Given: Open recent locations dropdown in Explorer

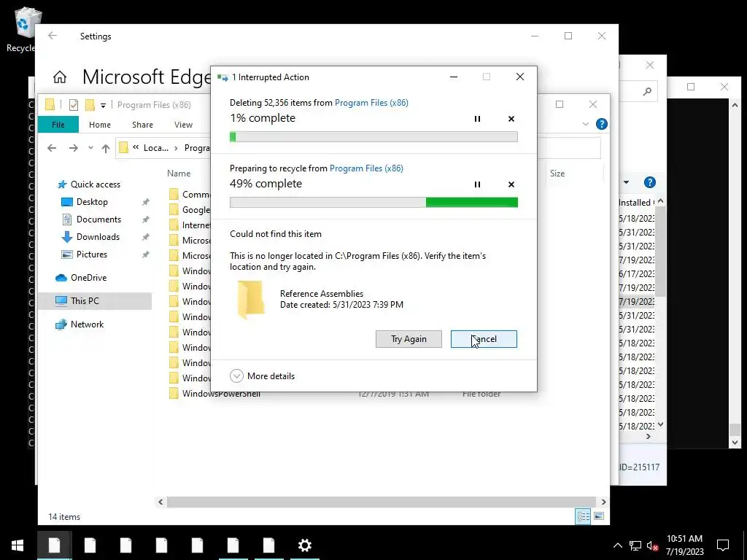Looking at the screenshot, I should [90, 148].
